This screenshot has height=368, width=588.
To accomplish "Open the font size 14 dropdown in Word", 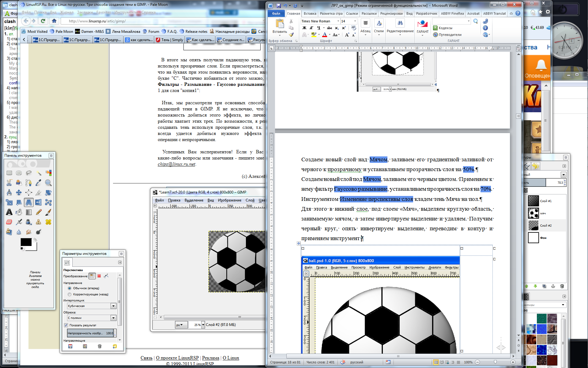I will 355,21.
